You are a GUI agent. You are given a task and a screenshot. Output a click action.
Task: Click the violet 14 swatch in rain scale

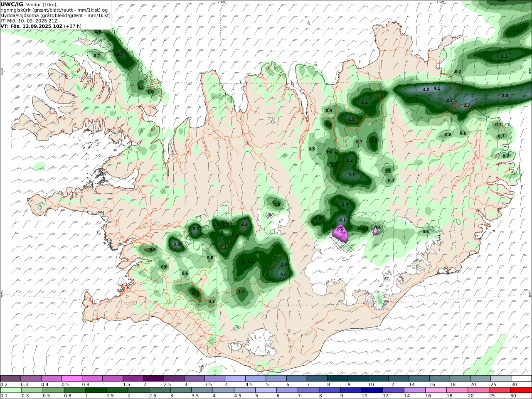coord(414,390)
